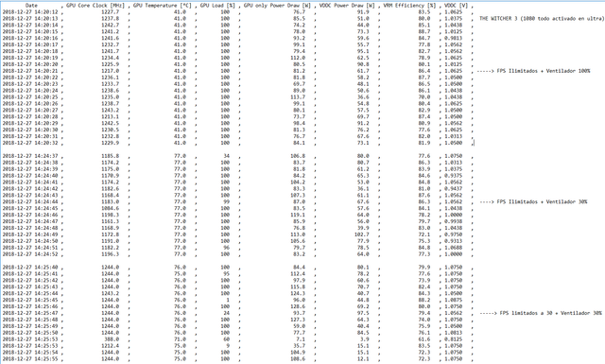This screenshot has width=605, height=364.
Task: Click the VRM efficiency value '70.0'
Action: click(424, 97)
